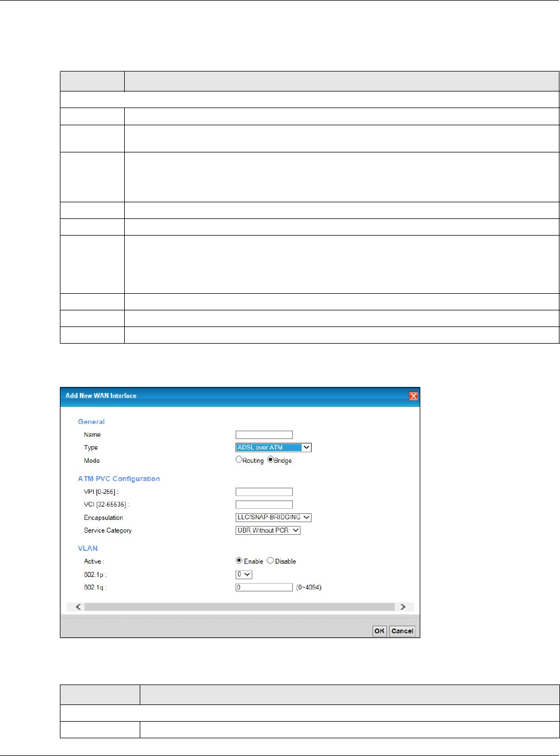
Task: Click the horizontal scrollbar right arrow
Action: [403, 607]
